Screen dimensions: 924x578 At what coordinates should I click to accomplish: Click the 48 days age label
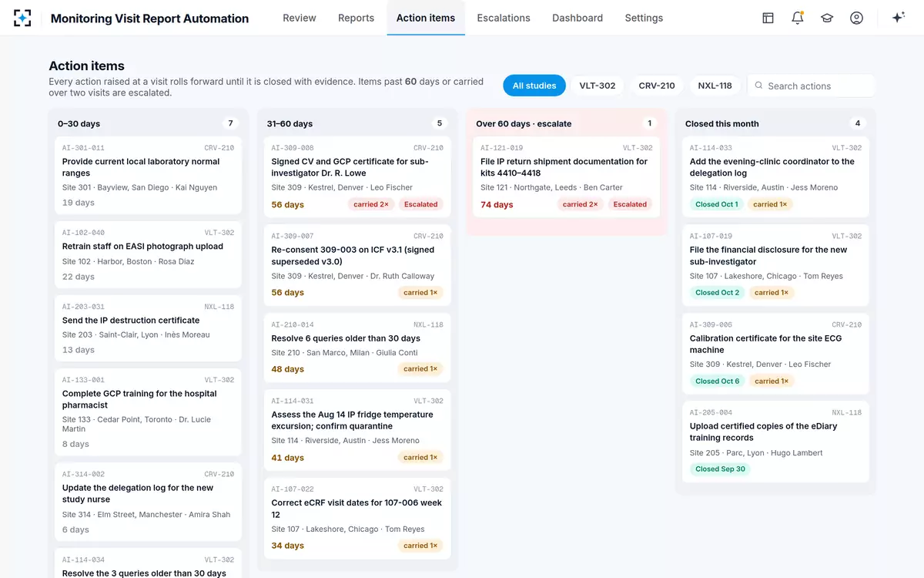287,369
